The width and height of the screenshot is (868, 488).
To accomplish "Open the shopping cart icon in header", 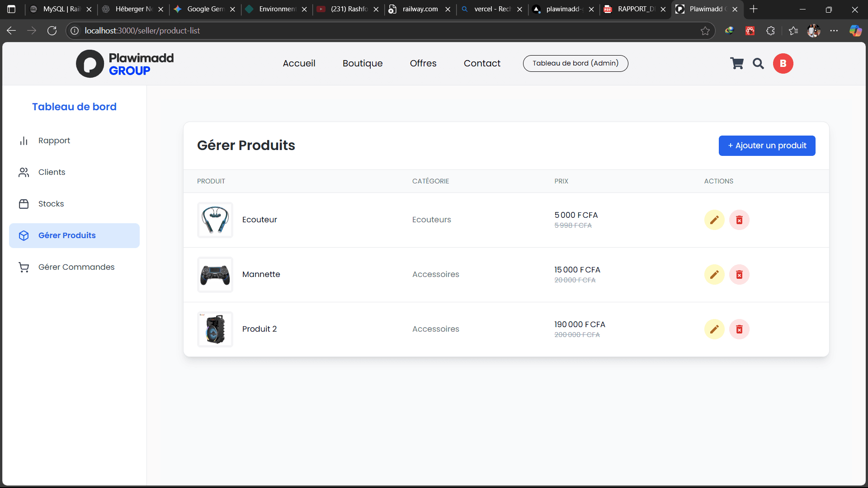I will 737,64.
